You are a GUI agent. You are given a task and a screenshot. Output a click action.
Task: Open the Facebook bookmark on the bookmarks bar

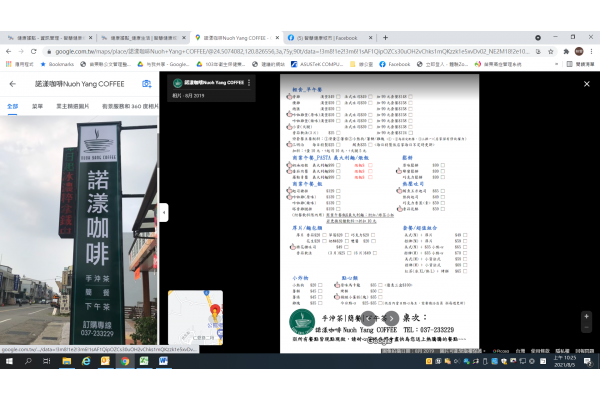[x=395, y=64]
